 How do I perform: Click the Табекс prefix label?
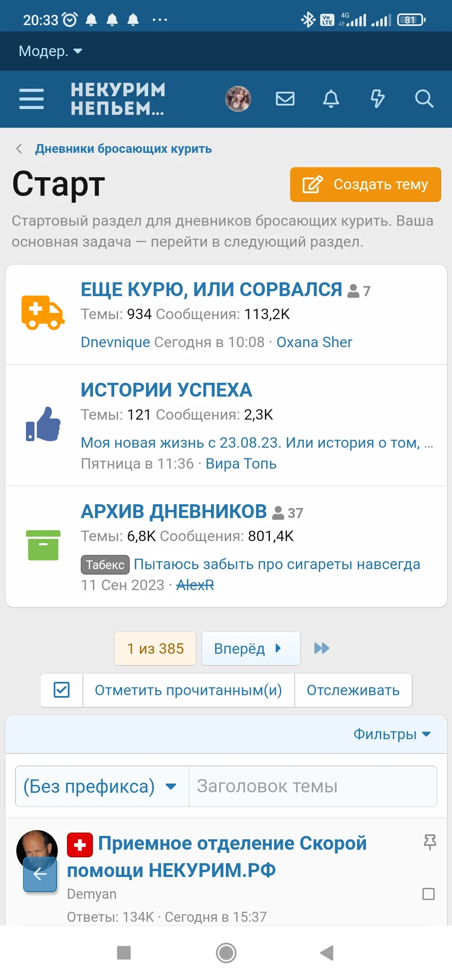105,565
